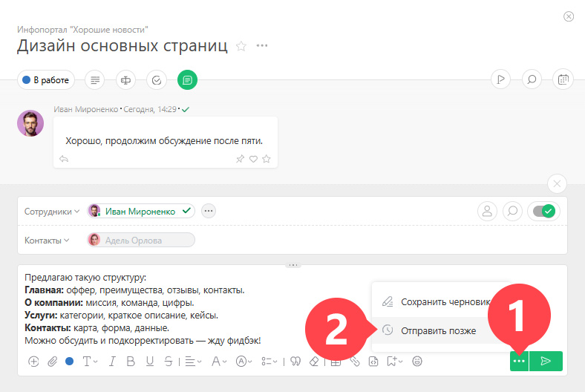This screenshot has width=585, height=392.
Task: Insert a code block icon
Action: [373, 362]
